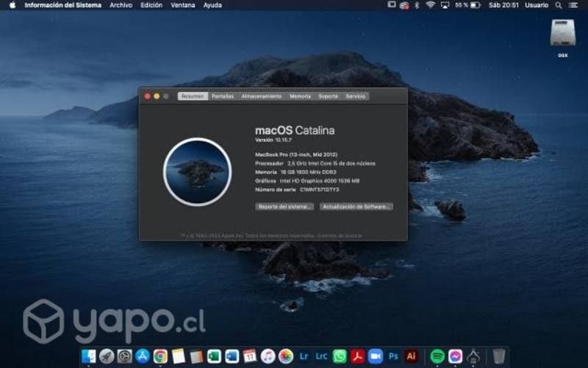Open the AirPlay display menu icon

coord(445,5)
